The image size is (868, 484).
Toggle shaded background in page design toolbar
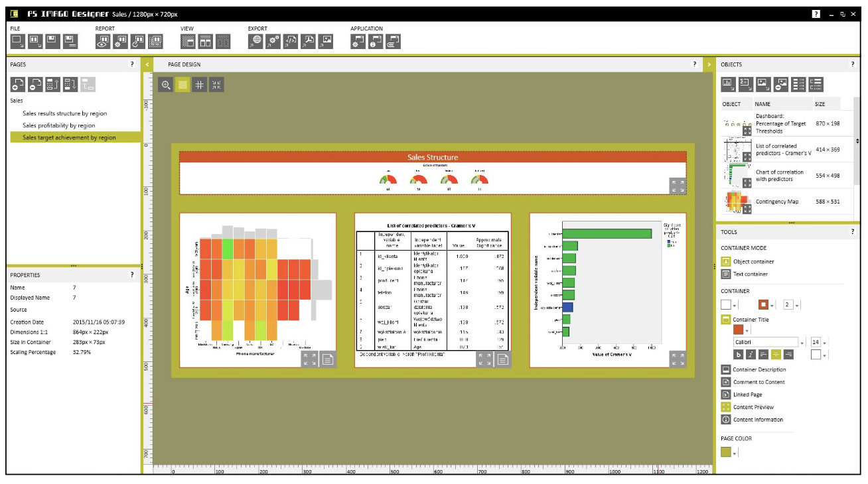(x=182, y=84)
